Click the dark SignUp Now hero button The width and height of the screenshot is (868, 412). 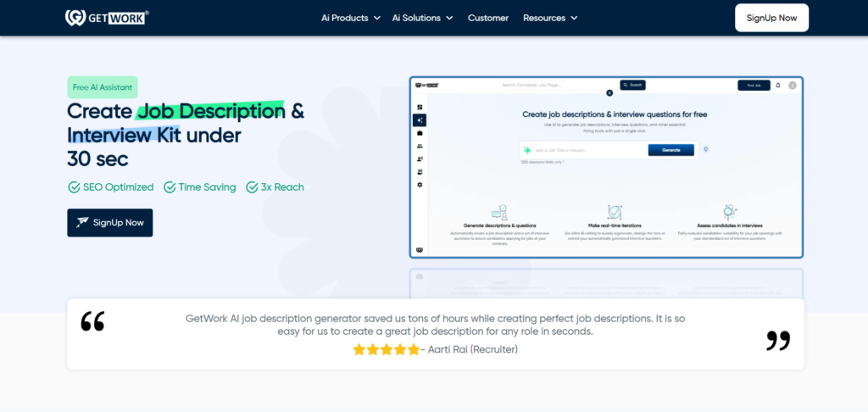(x=110, y=223)
